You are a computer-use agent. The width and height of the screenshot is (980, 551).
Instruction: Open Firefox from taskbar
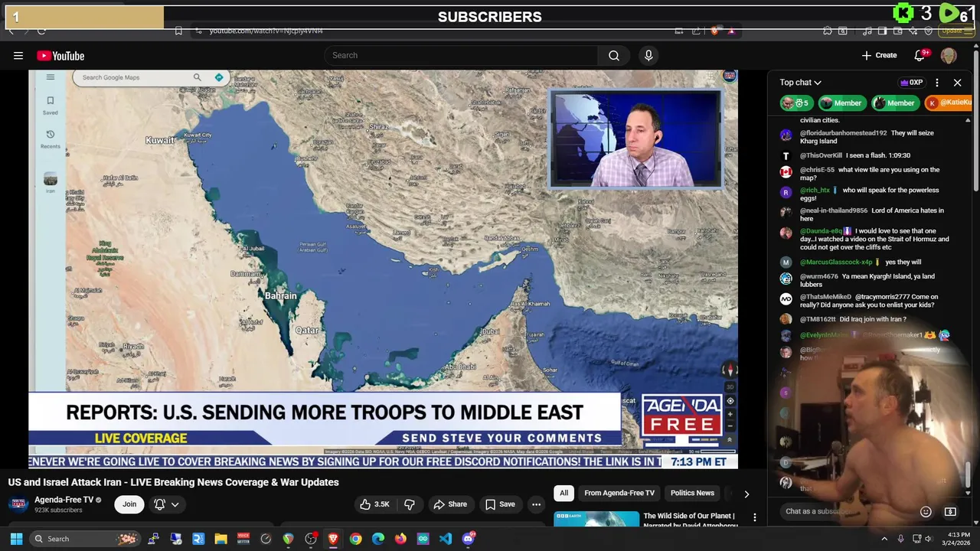(x=400, y=539)
